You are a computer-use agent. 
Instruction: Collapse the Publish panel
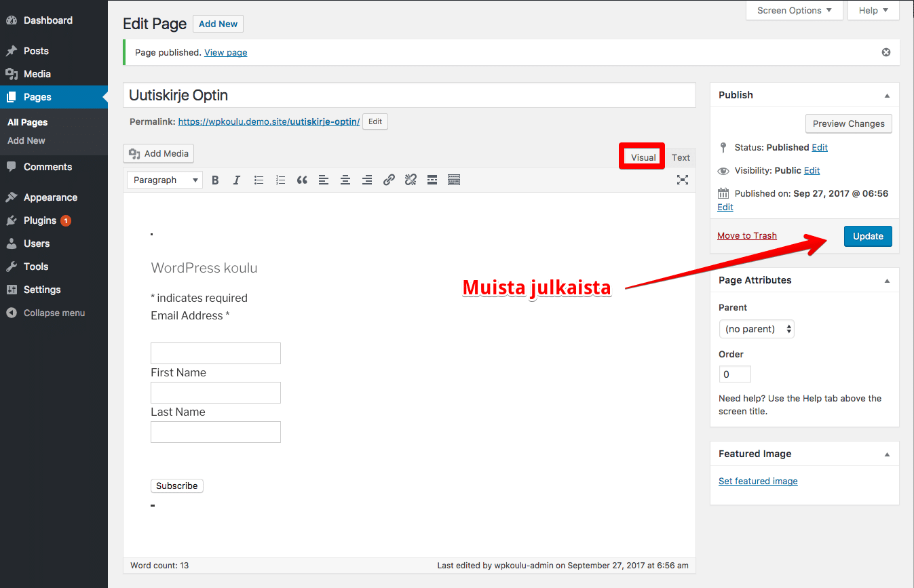pos(887,96)
